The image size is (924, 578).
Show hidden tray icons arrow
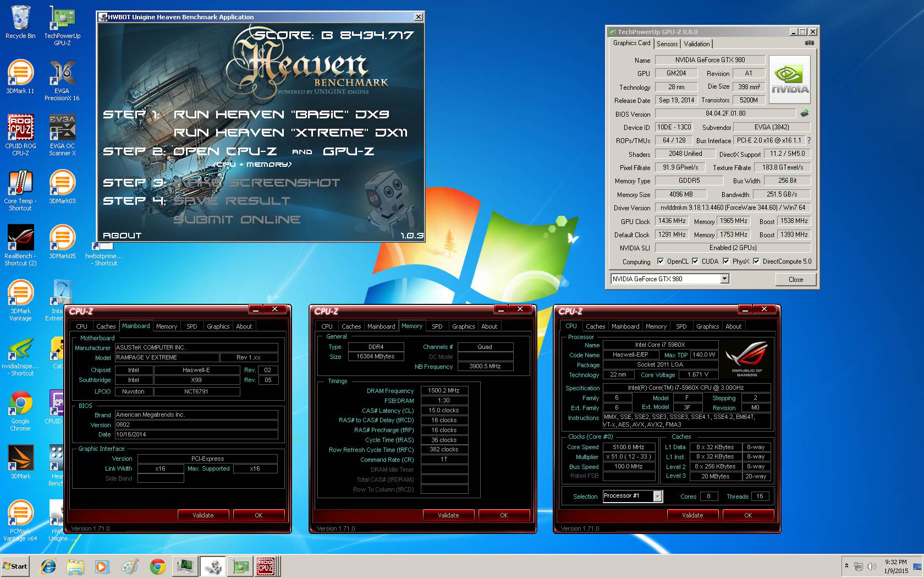(846, 566)
